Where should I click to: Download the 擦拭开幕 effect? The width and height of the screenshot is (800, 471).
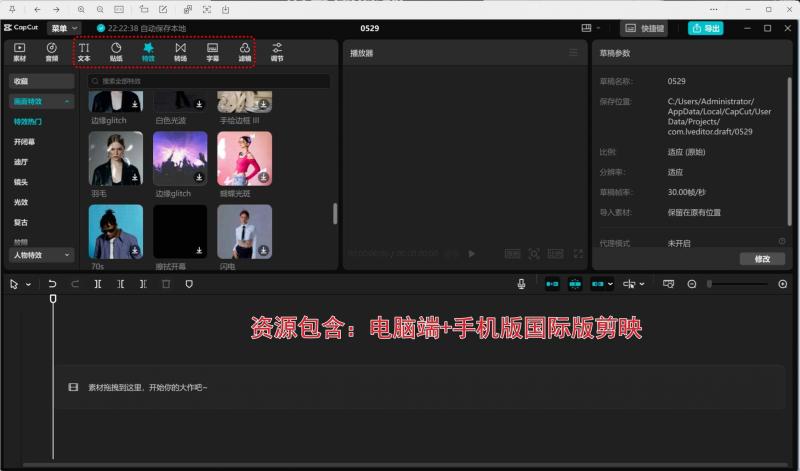point(199,251)
